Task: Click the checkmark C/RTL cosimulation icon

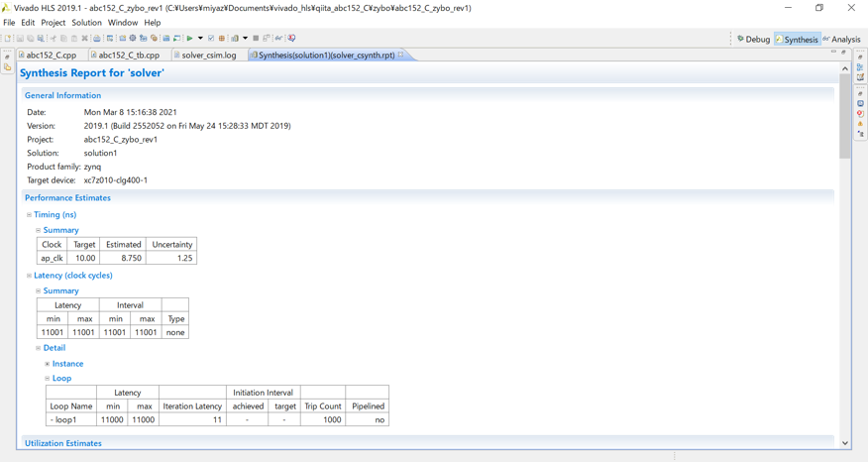Action: (211, 39)
